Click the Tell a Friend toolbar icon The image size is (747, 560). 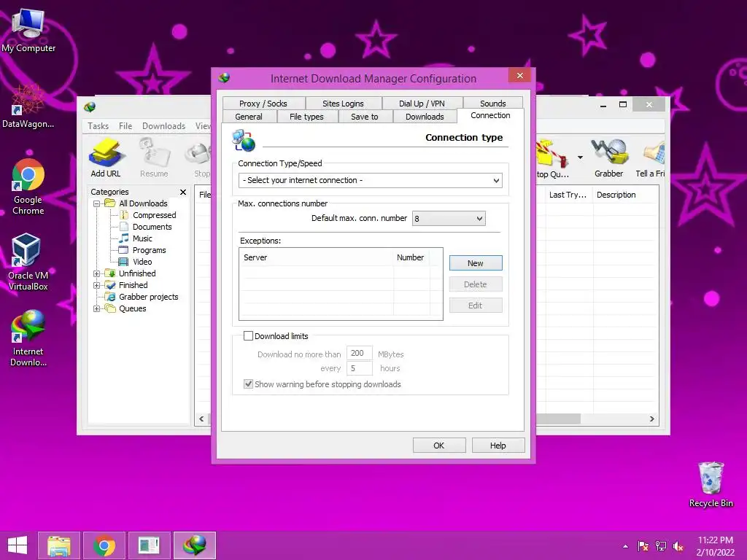[x=650, y=158]
